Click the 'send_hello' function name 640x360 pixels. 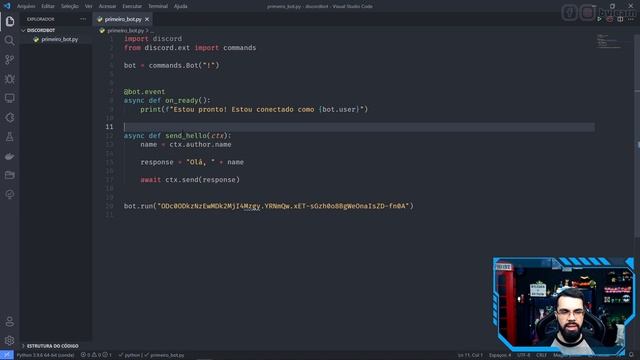[x=186, y=136]
